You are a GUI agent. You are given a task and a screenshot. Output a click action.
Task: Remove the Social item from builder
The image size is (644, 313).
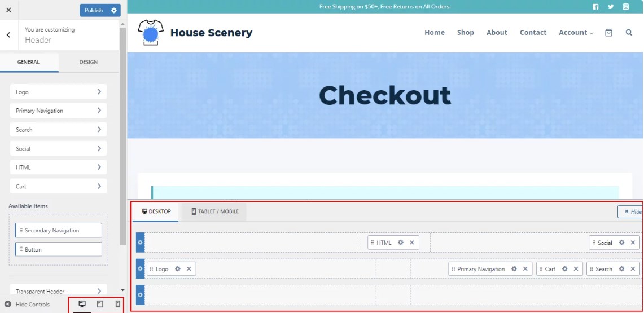[x=633, y=243]
